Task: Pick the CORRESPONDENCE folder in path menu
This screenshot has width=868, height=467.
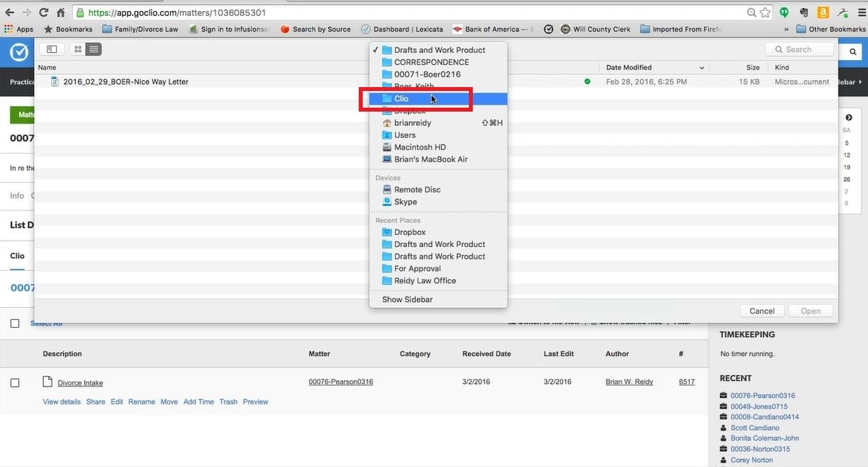Action: (431, 62)
